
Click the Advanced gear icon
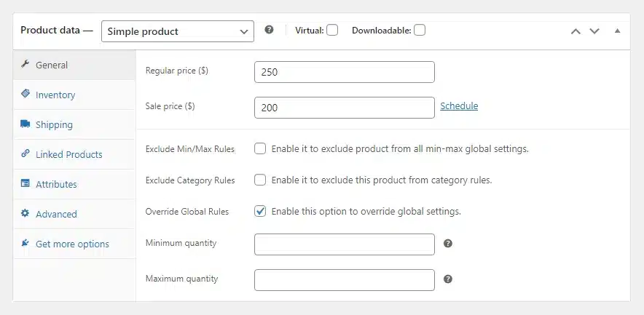(x=25, y=213)
